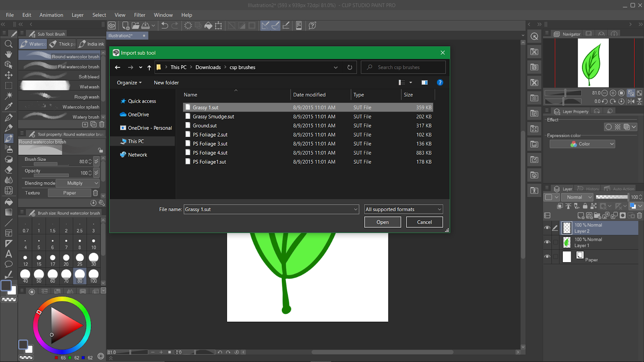The image size is (644, 362).
Task: Select the Eraser tool in the toolbox
Action: coord(8,170)
